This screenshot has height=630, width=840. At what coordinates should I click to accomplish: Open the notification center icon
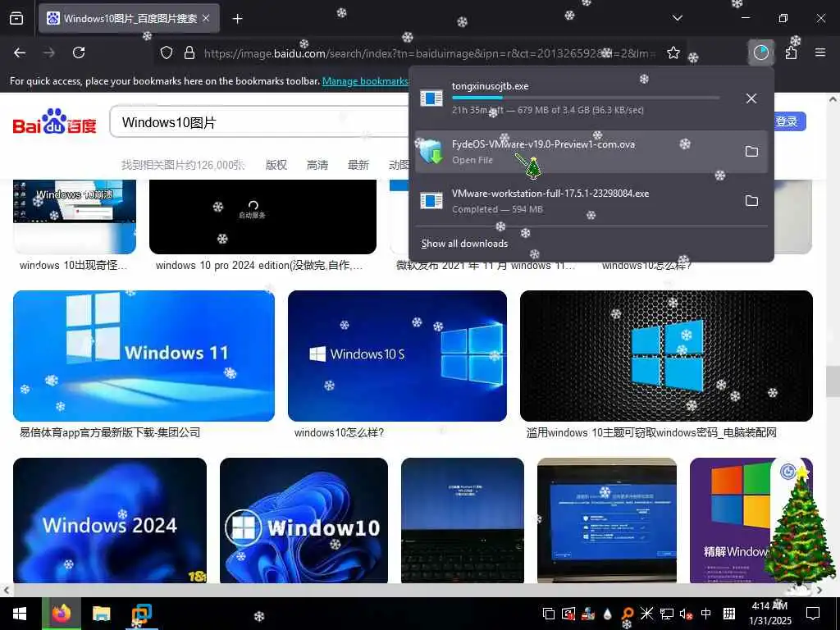click(813, 614)
